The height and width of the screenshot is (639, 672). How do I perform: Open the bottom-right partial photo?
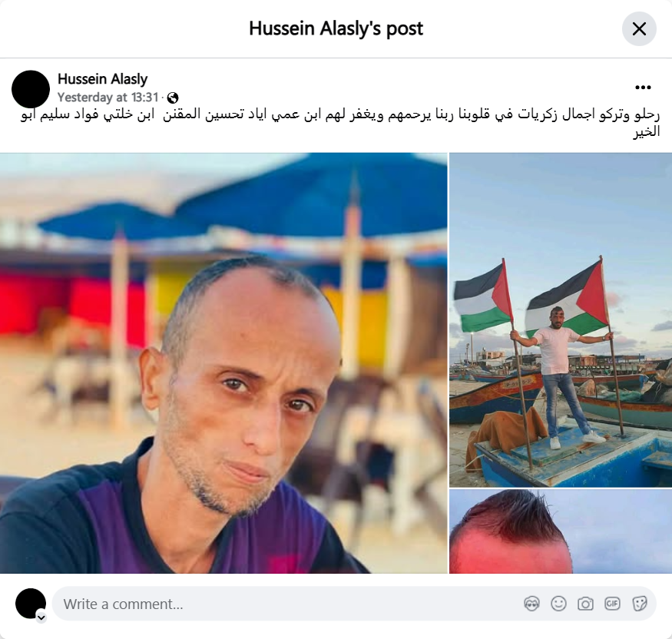tap(561, 531)
